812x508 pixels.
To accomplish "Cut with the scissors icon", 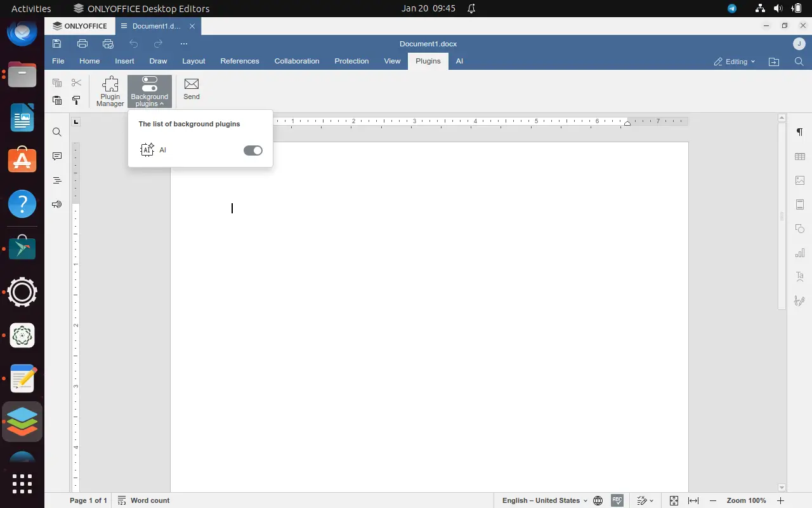I will (x=77, y=83).
